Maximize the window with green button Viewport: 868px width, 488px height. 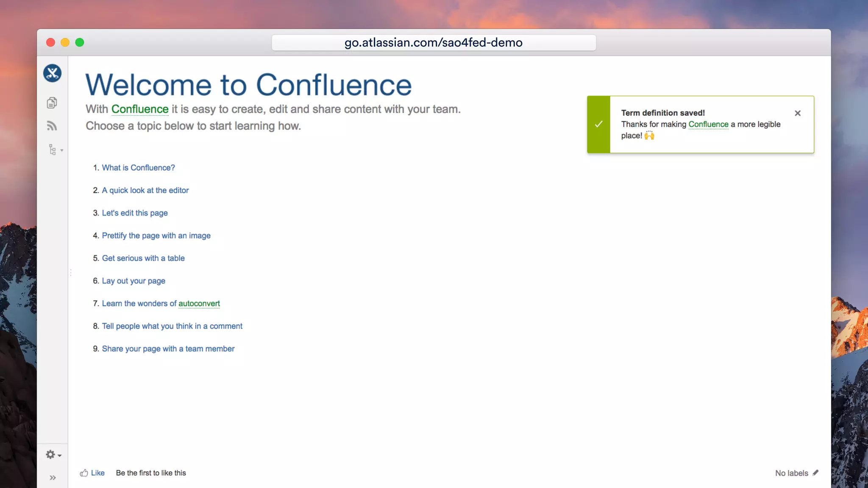(80, 42)
